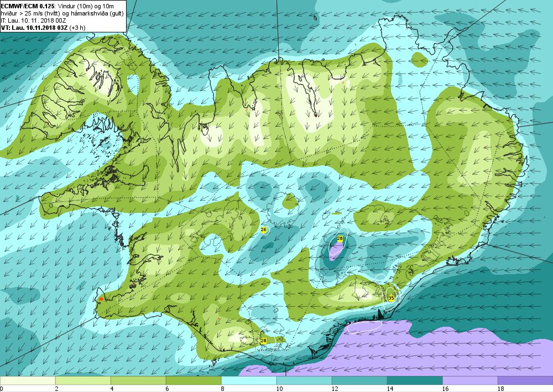Click the yellow gust marker labeled 26

click(263, 230)
